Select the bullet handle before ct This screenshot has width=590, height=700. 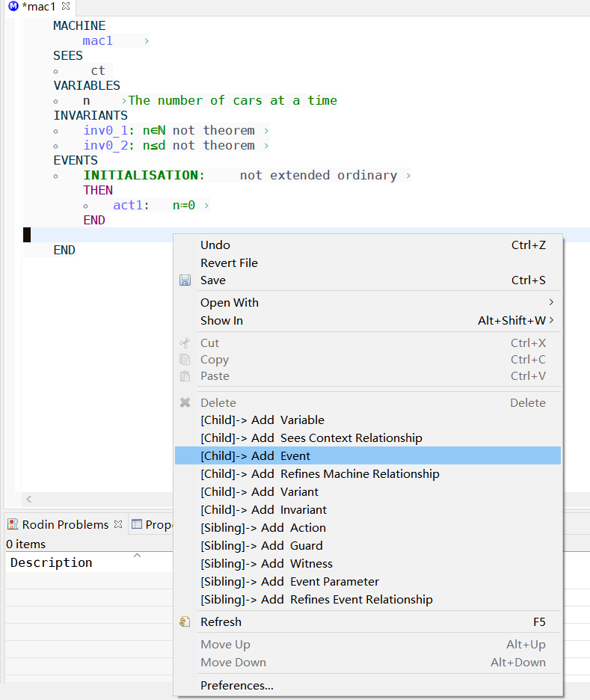56,72
